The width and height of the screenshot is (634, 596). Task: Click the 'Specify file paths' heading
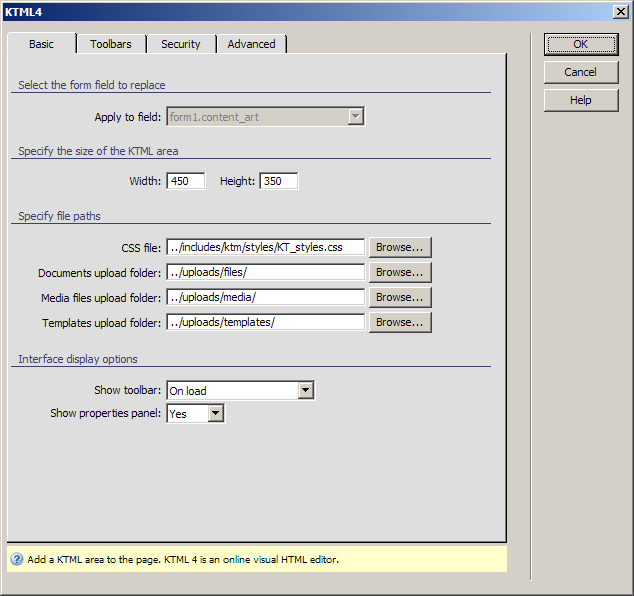59,216
